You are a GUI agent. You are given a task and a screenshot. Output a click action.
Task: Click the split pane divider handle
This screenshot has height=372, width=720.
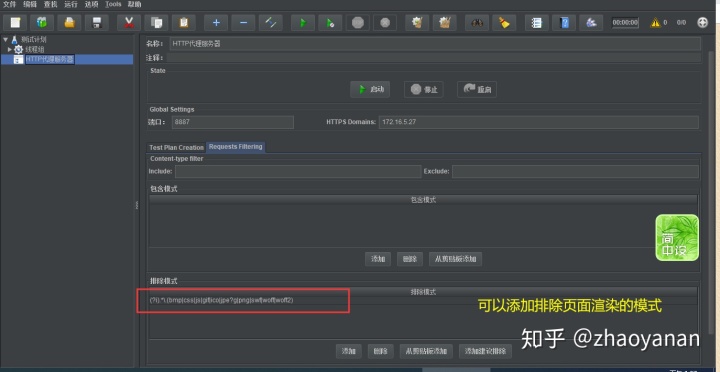tap(136, 205)
